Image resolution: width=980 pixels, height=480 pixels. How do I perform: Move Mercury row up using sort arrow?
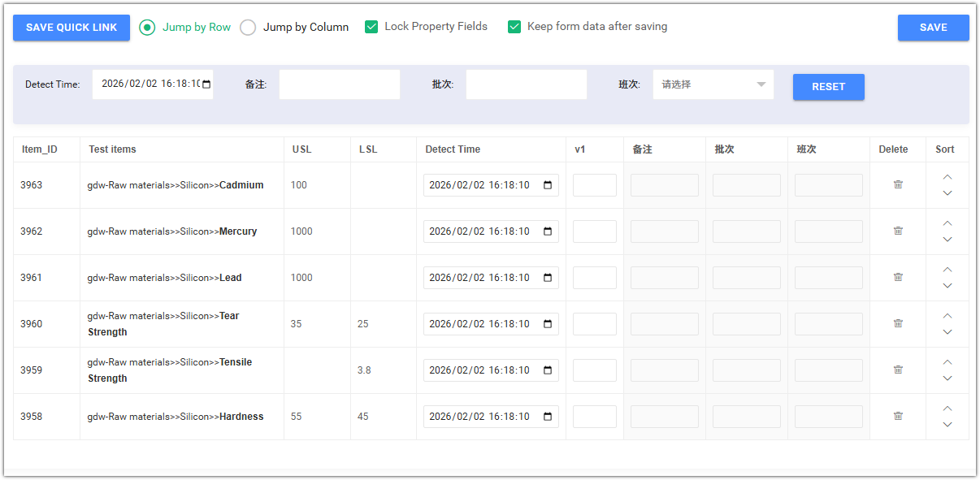pyautogui.click(x=947, y=223)
